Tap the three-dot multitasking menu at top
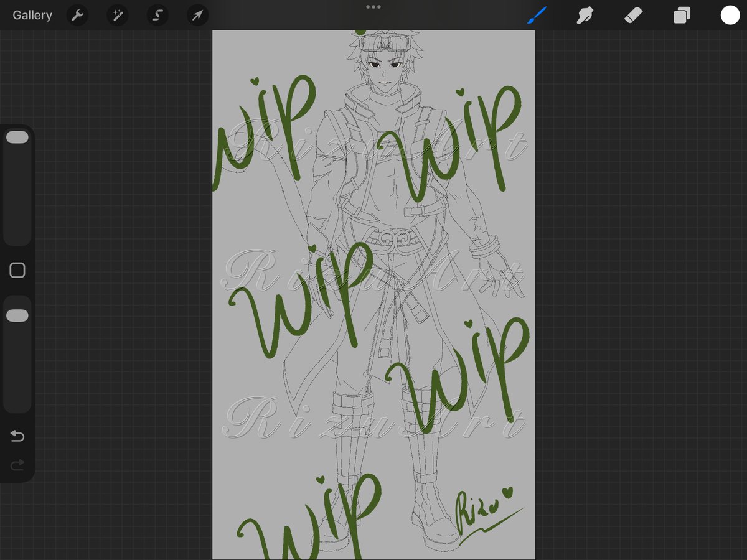Viewport: 747px width, 560px height. tap(374, 7)
